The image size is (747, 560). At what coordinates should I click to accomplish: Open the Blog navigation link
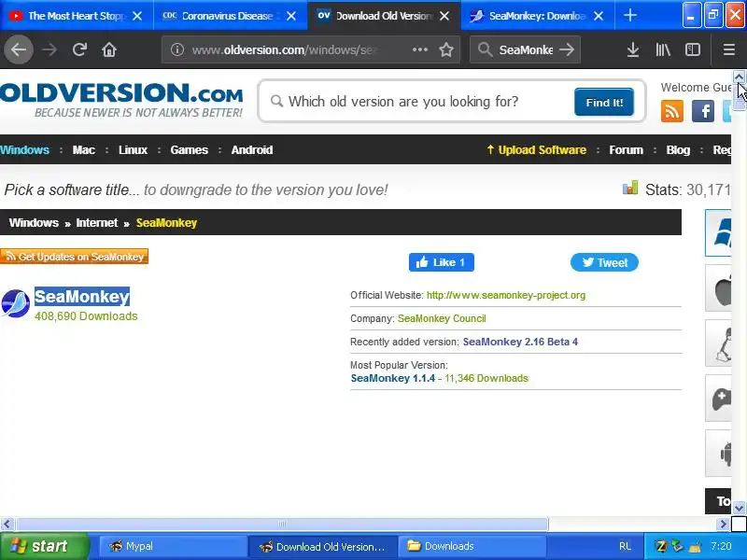[x=678, y=150]
